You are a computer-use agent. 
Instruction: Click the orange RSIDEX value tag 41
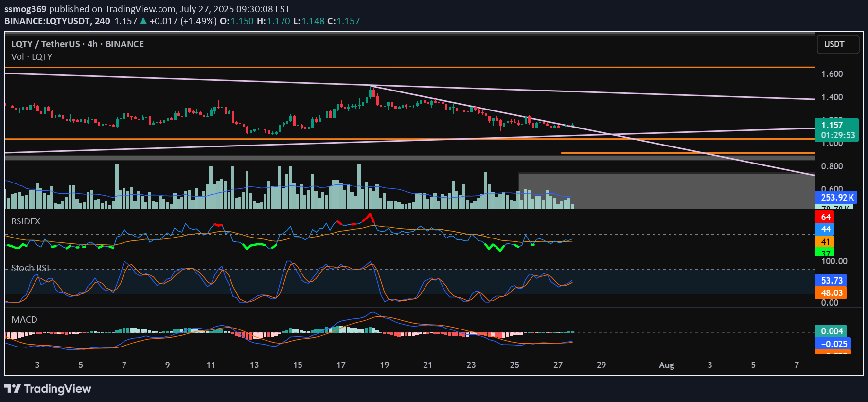(825, 241)
